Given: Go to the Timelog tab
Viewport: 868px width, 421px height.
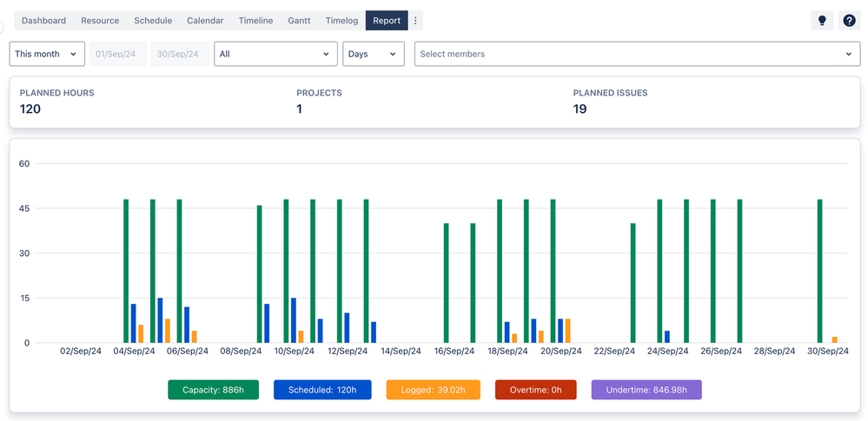Looking at the screenshot, I should [341, 21].
